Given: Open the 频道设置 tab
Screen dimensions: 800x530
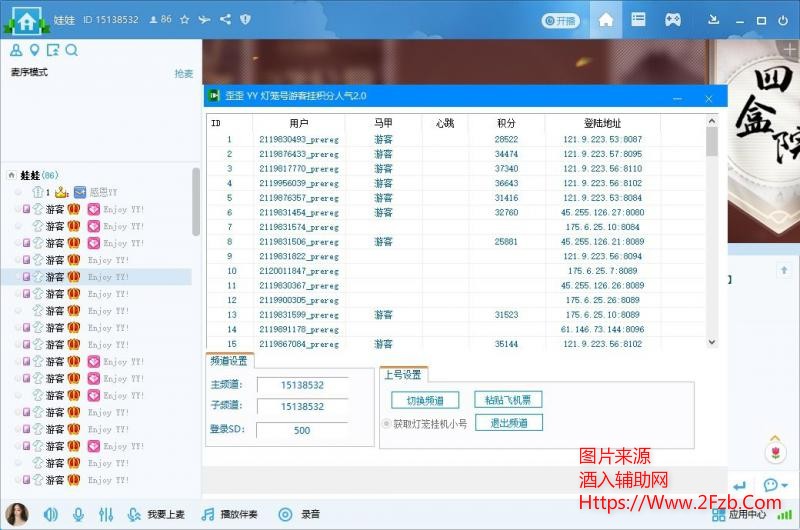Looking at the screenshot, I should point(229,361).
